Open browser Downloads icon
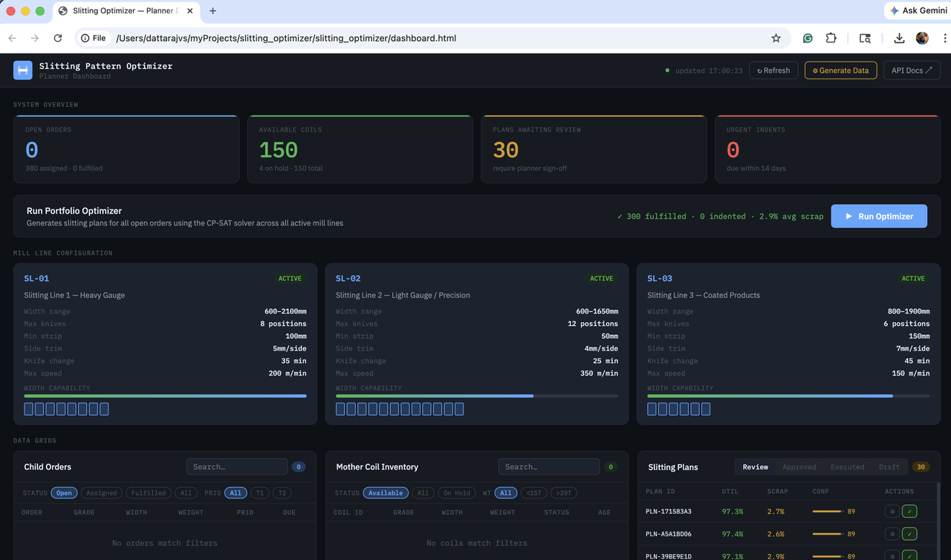This screenshot has width=951, height=560. pyautogui.click(x=899, y=38)
